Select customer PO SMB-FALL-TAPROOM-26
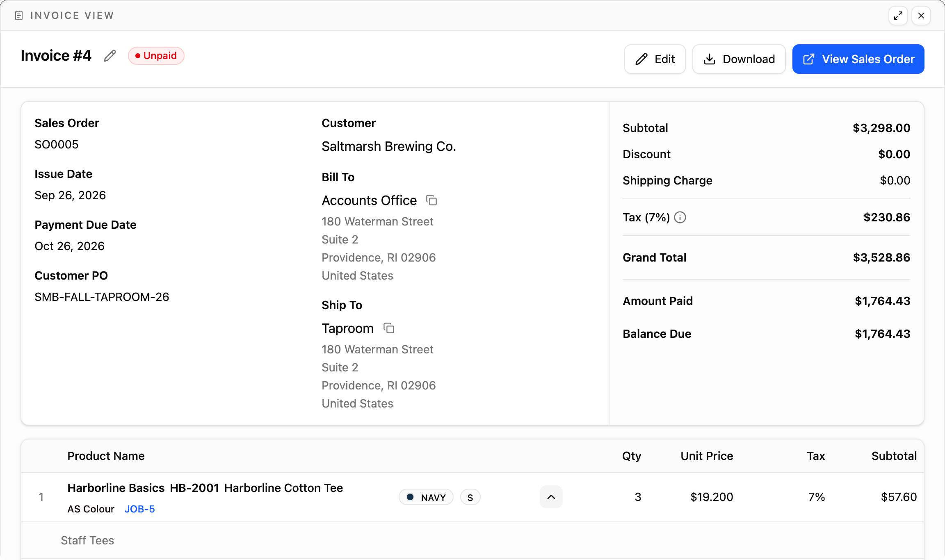This screenshot has width=945, height=560. 102,297
